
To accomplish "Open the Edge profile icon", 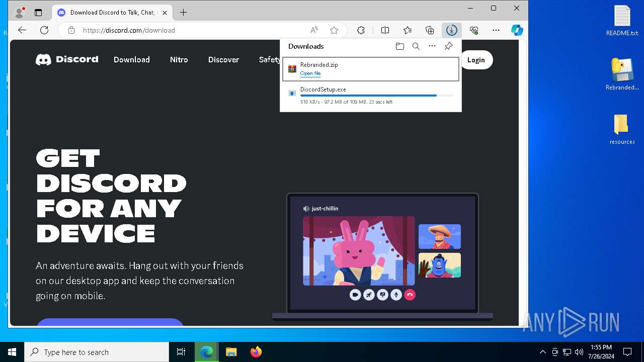I will tap(20, 13).
